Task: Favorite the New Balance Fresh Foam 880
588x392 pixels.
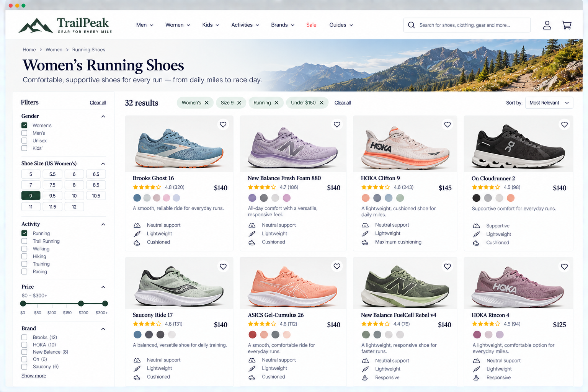Action: point(337,124)
